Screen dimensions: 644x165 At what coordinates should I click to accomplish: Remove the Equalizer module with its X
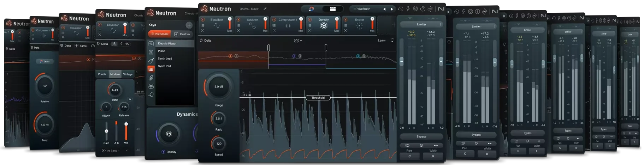click(203, 31)
